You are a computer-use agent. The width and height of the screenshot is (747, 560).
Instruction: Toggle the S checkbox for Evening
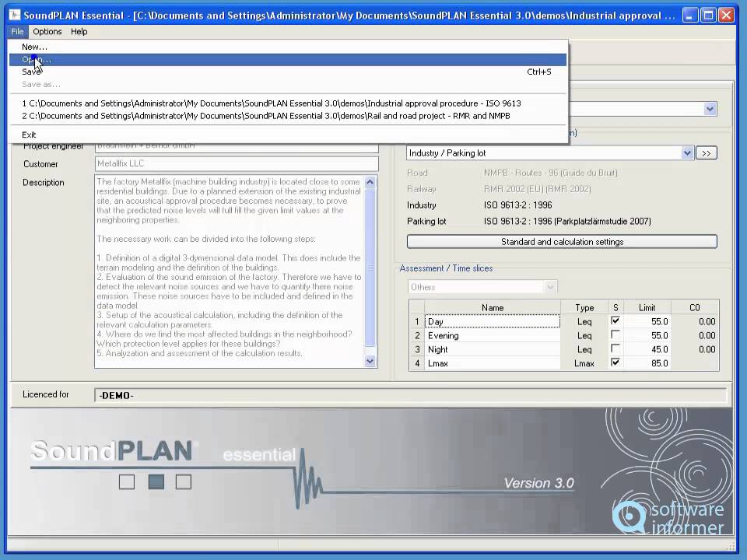point(615,334)
